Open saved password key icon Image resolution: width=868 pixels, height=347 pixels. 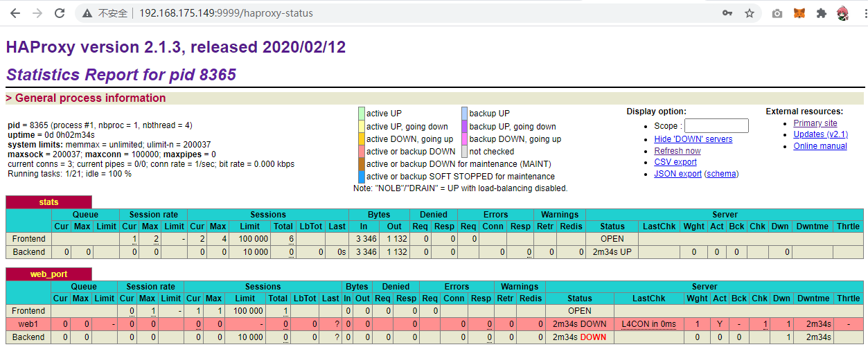[x=727, y=13]
